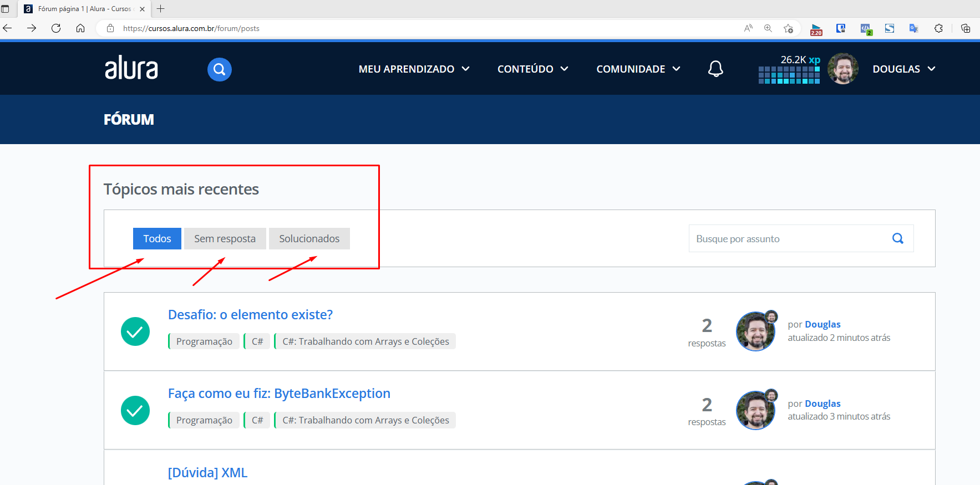Viewport: 980px width, 485px height.
Task: Click Programação tag on ByteBankException topic
Action: tap(204, 420)
